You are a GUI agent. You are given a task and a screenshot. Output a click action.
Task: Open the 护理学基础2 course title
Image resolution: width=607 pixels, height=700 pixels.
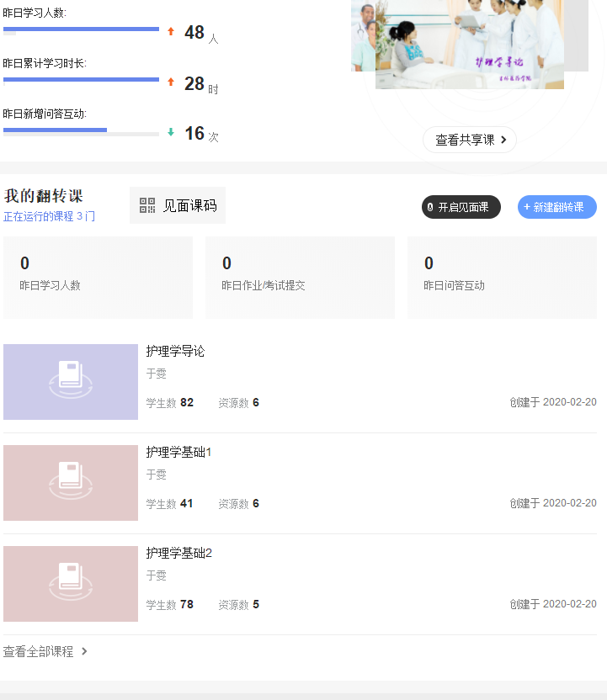click(x=178, y=553)
